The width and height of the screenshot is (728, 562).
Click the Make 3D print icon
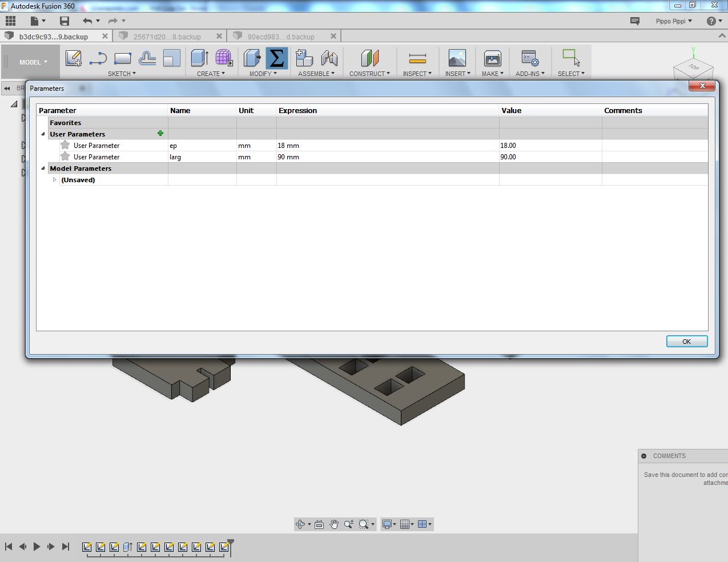(x=492, y=58)
